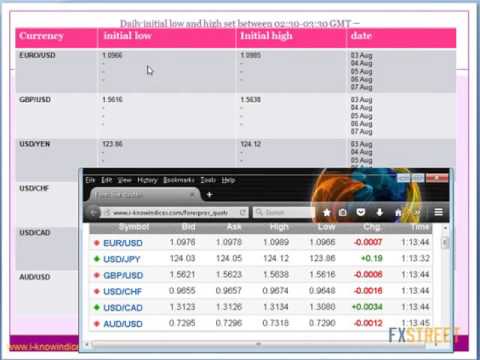Open a new tab with plus button
The image size is (480, 360).
209,195
